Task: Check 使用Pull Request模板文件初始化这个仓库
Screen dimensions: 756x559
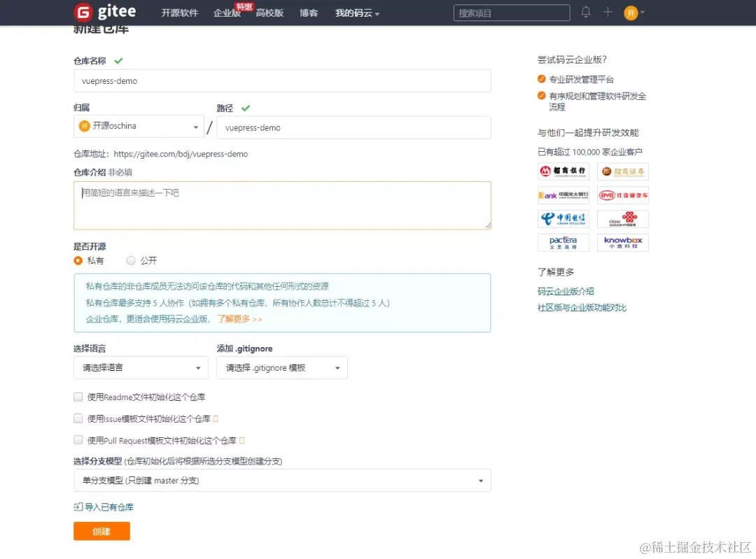Action: [x=78, y=440]
